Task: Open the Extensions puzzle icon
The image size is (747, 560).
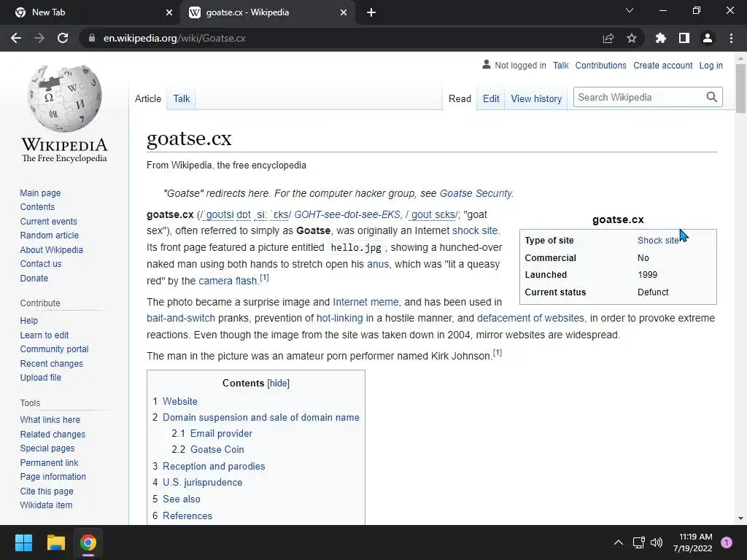Action: 660,38
